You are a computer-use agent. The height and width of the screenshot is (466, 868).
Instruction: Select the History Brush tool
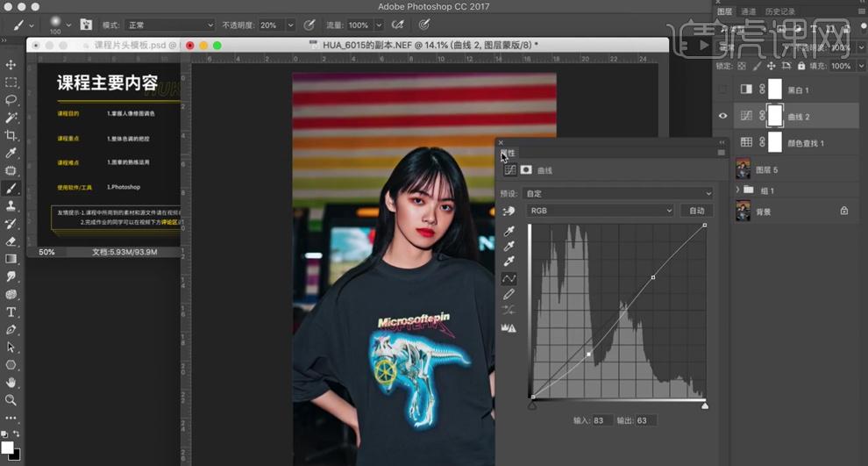(x=11, y=224)
